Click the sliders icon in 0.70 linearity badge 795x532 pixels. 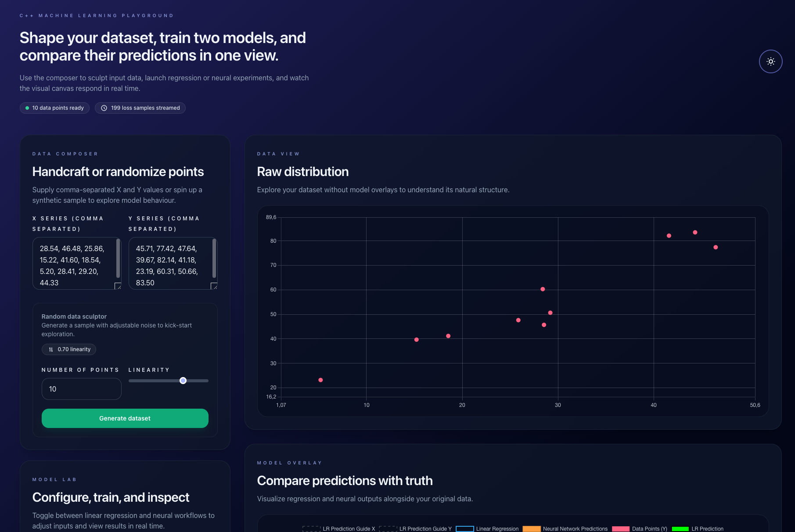pyautogui.click(x=50, y=349)
